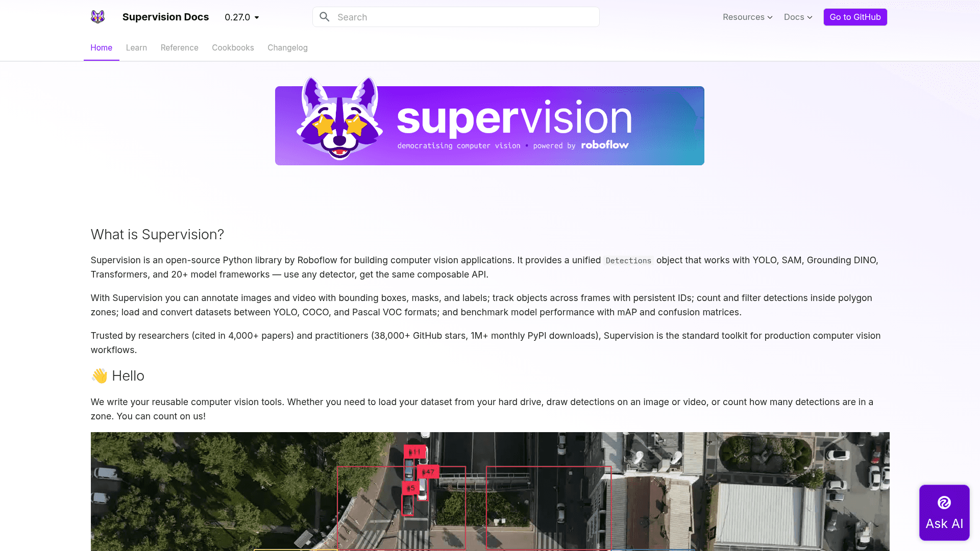
Task: Open the 0.27.0 version selector
Action: (242, 17)
